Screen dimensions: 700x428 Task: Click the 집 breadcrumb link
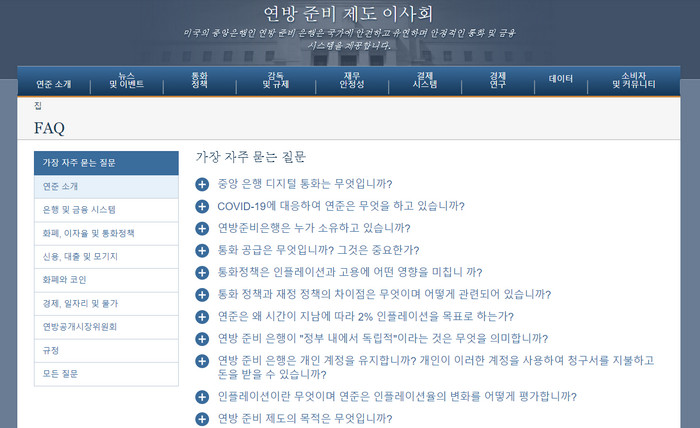coord(38,106)
